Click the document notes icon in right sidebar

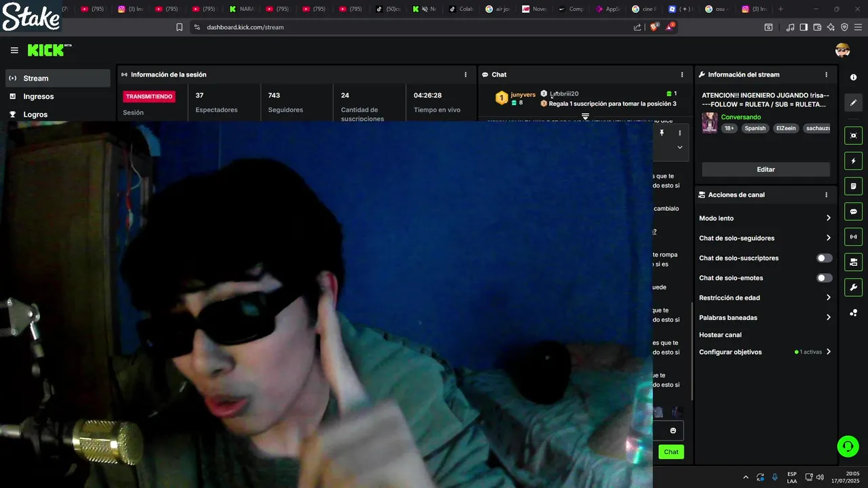pos(853,186)
